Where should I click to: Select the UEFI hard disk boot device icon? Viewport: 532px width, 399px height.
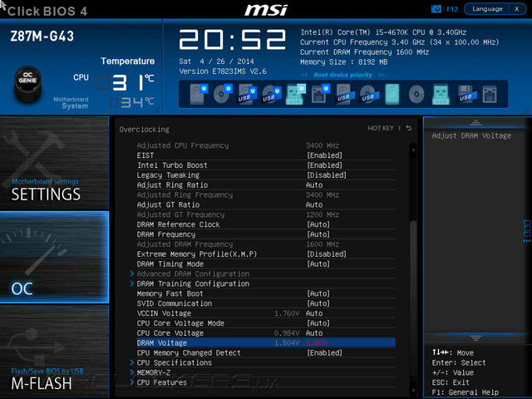(199, 94)
